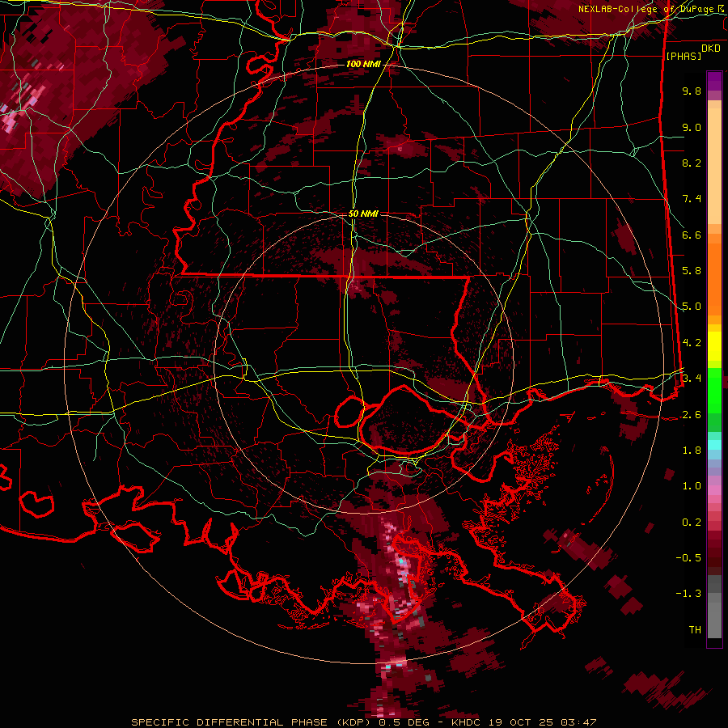Pick the dark orange band of color scale
728x728 pixels.
pyautogui.click(x=714, y=279)
